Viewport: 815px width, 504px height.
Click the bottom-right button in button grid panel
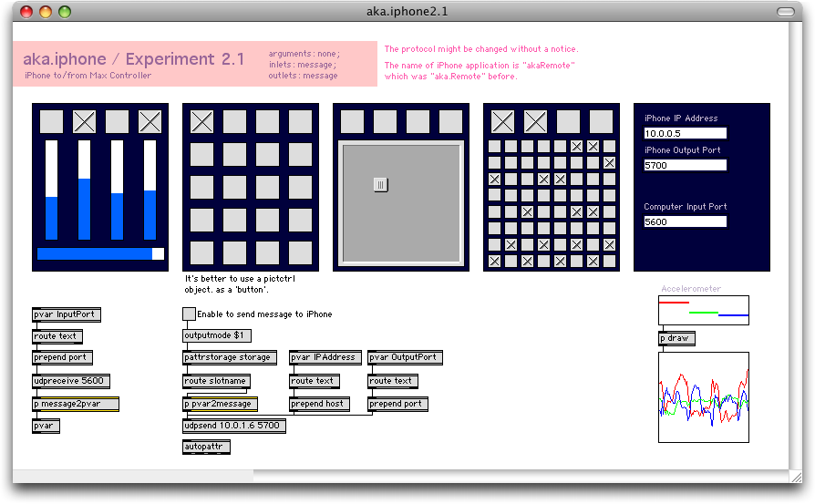point(301,253)
